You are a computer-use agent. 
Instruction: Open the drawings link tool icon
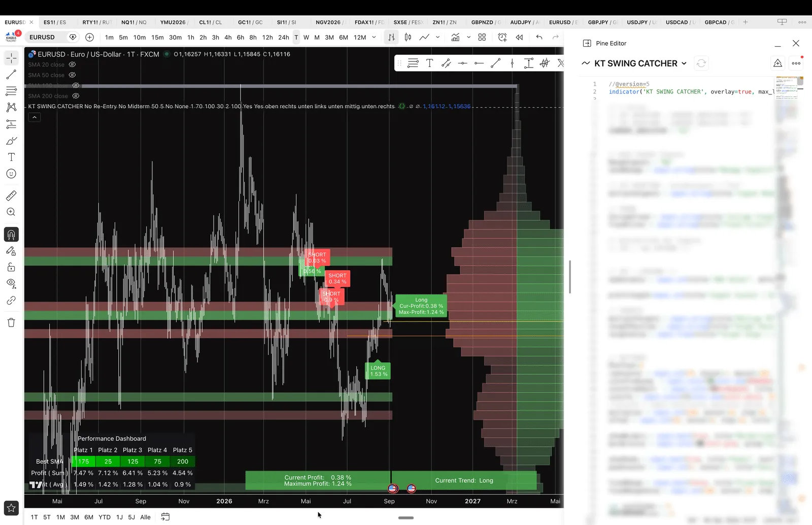pos(11,300)
